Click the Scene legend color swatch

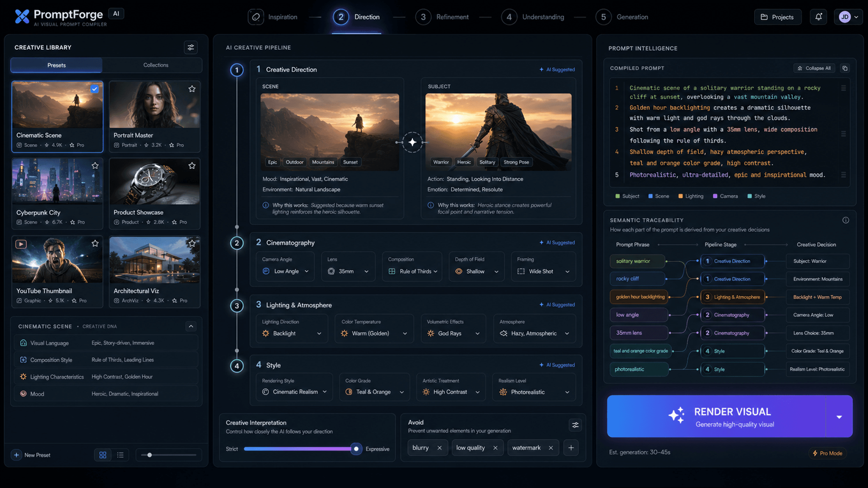click(650, 196)
